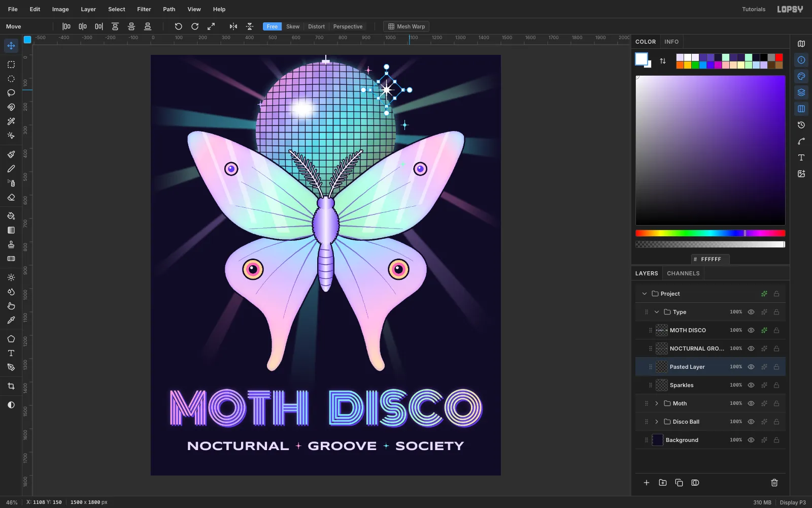
Task: Collapse the Type group
Action: point(657,312)
